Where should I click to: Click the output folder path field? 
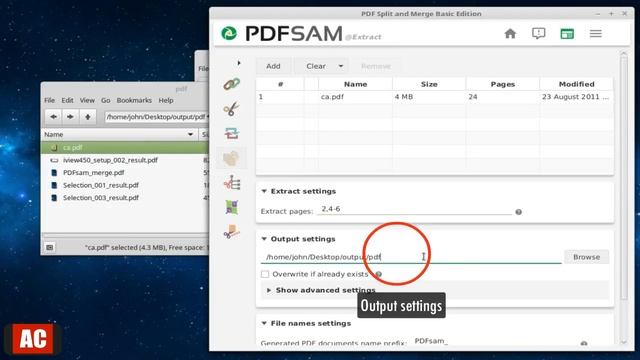[x=411, y=257]
